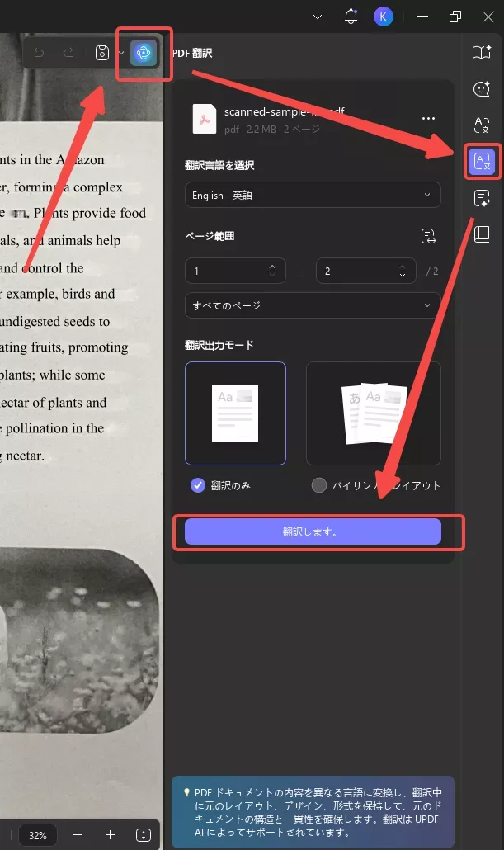
Task: Expand the title bar dropdown chevron
Action: point(318,17)
